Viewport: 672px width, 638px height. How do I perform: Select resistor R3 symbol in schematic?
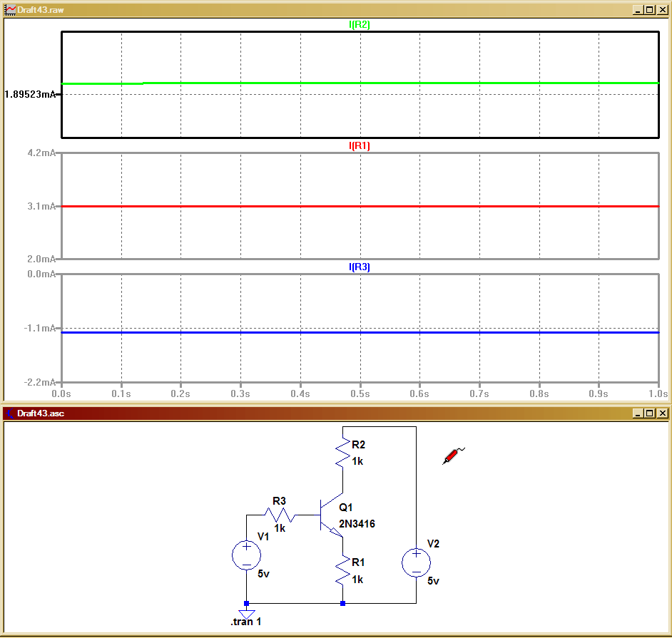(x=280, y=515)
